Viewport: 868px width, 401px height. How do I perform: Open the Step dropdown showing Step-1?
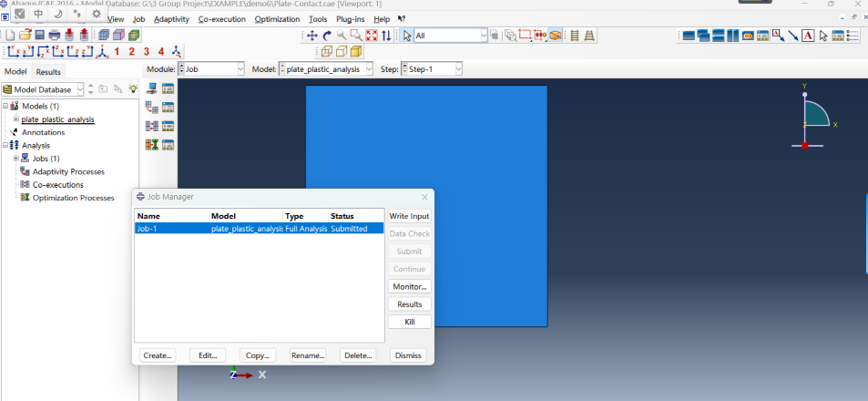[433, 69]
